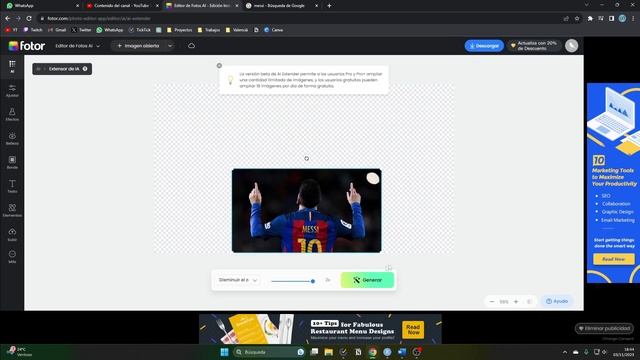Open the Bordes frames panel

(x=12, y=162)
